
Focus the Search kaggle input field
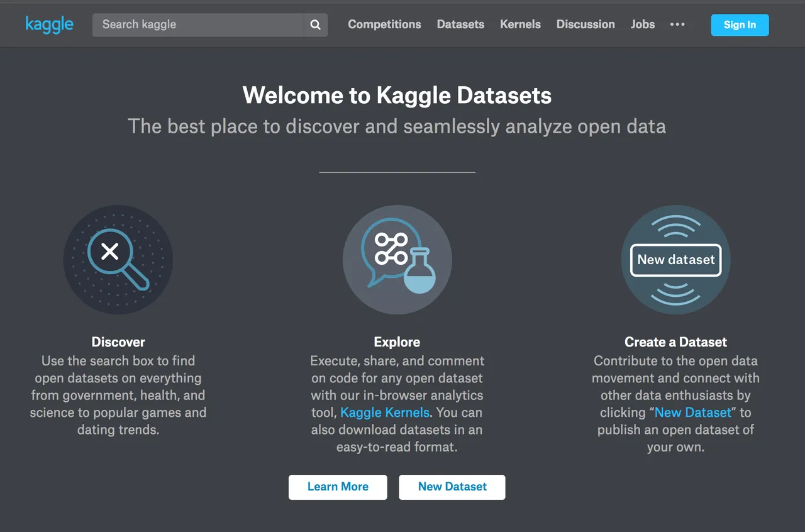[x=198, y=25]
